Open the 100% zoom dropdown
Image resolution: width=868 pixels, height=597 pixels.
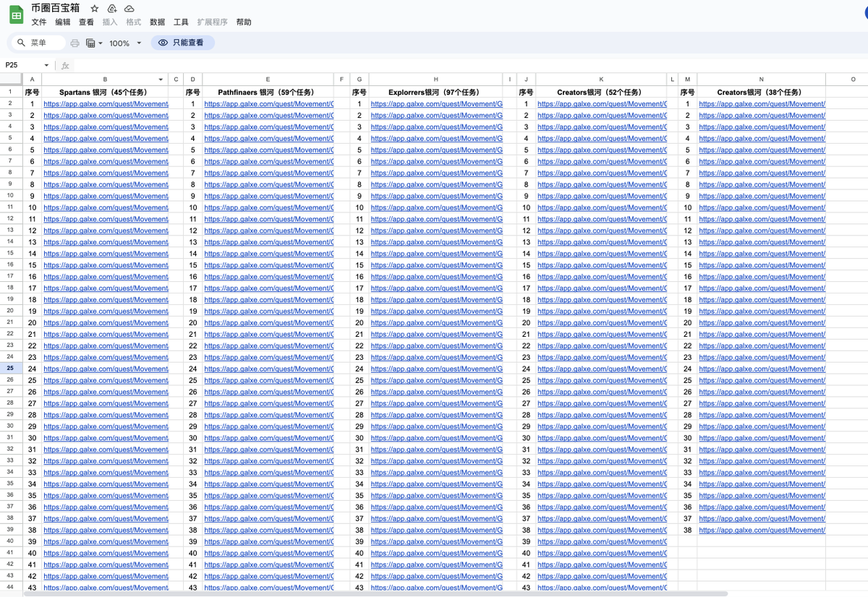tap(125, 43)
